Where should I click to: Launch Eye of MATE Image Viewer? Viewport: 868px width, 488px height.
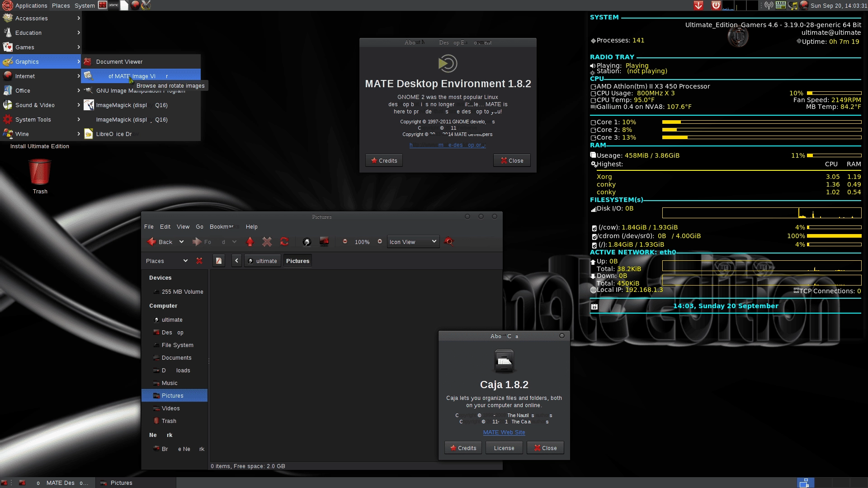pyautogui.click(x=141, y=76)
